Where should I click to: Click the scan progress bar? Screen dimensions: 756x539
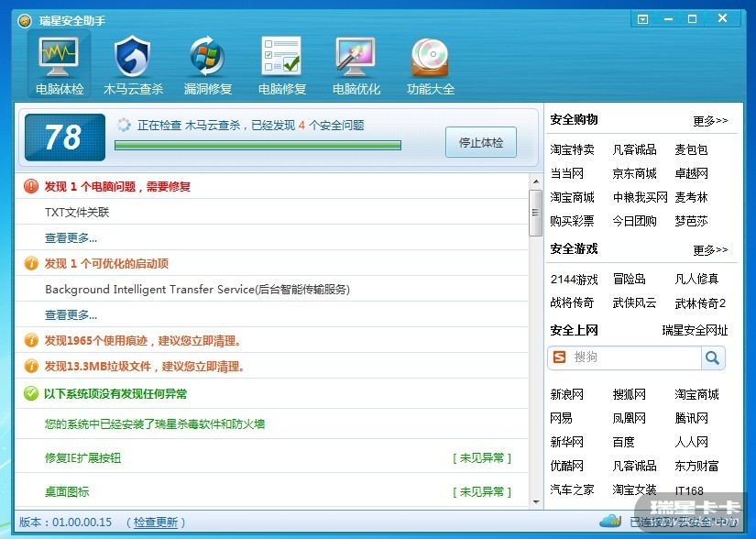[x=257, y=145]
